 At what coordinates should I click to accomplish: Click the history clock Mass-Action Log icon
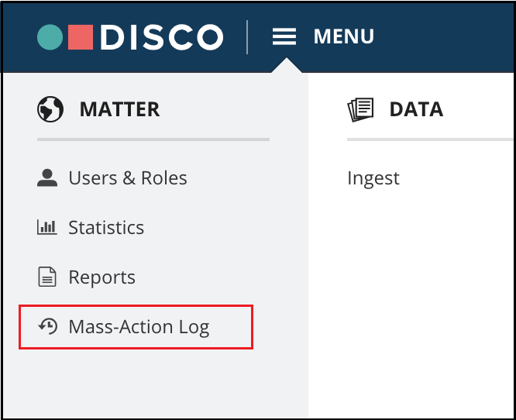tap(48, 326)
